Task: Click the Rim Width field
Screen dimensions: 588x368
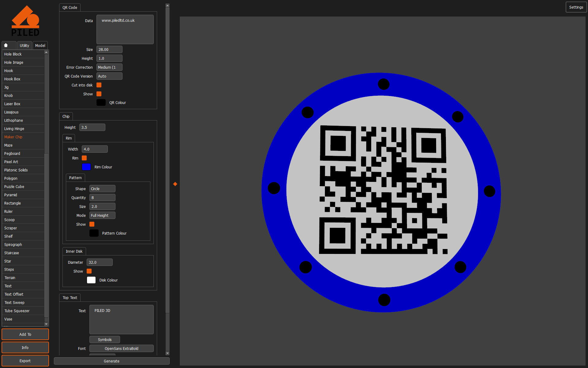Action: coord(95,149)
